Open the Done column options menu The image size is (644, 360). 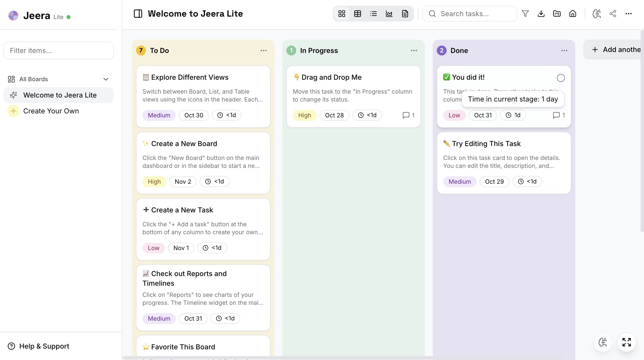(x=564, y=50)
